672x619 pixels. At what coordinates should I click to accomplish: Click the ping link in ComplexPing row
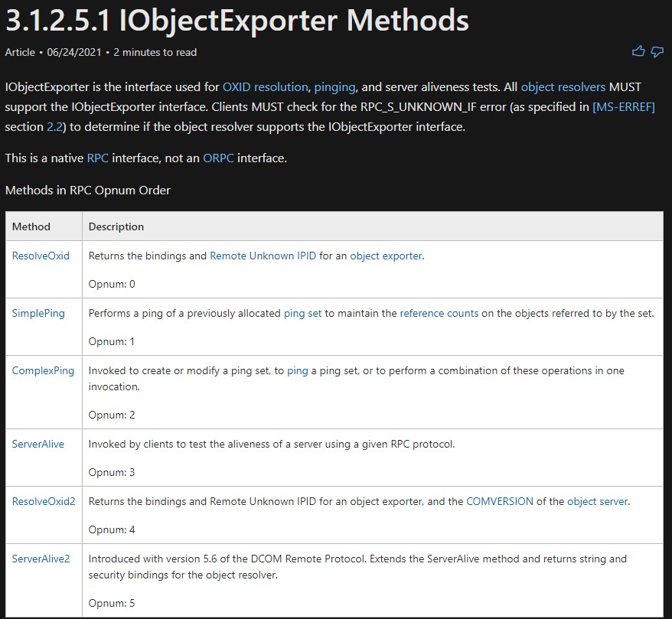[x=298, y=370]
